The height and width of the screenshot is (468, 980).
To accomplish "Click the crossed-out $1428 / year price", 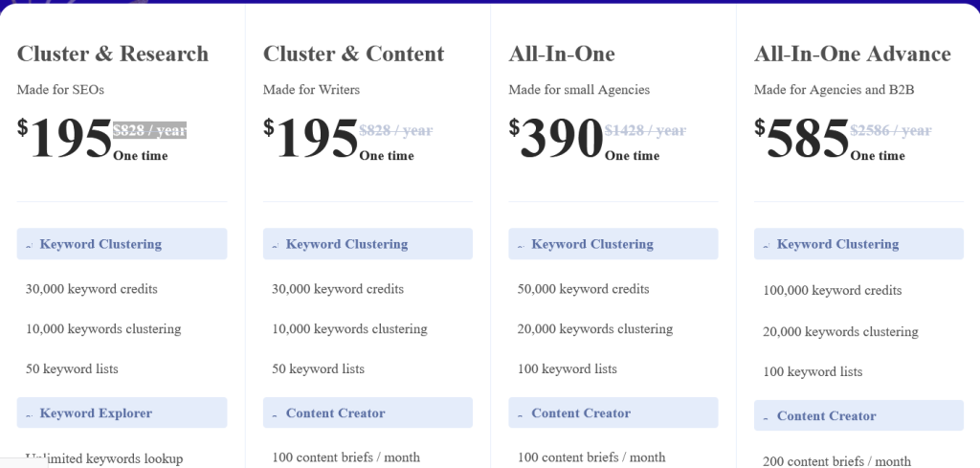I will coord(645,130).
